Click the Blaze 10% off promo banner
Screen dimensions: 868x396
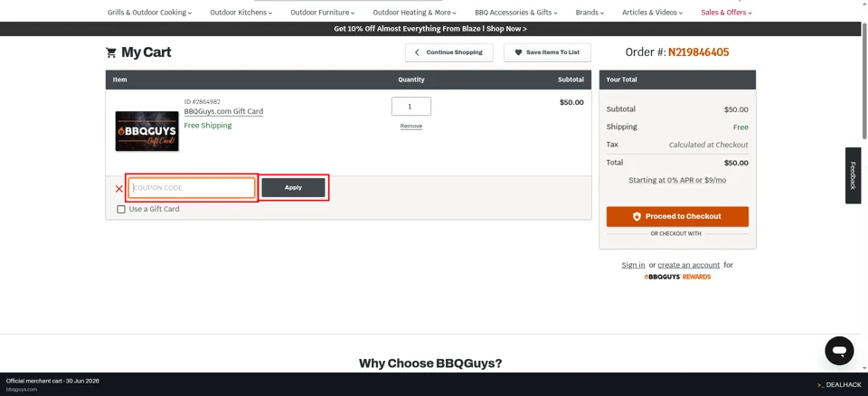pyautogui.click(x=430, y=29)
